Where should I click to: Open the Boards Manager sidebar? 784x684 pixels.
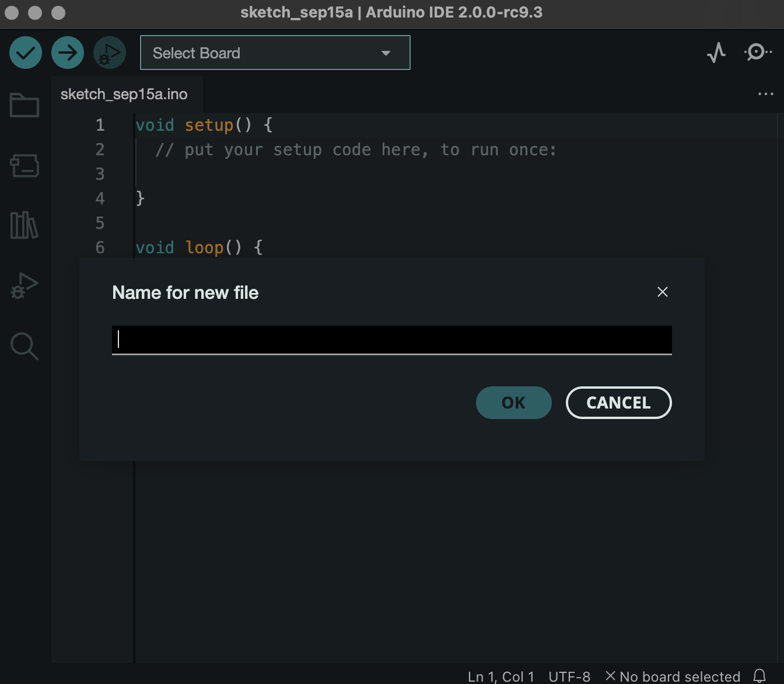click(x=24, y=166)
